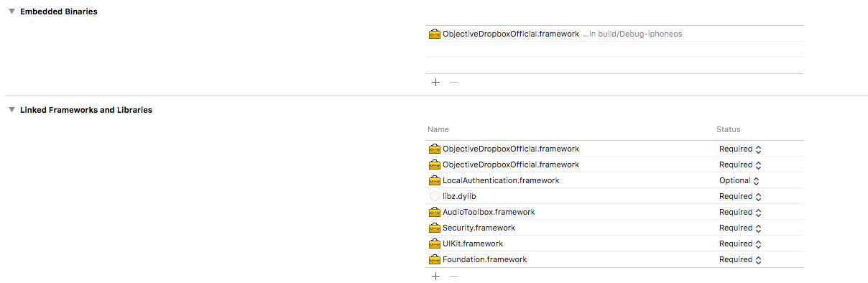This screenshot has height=283, width=868.
Task: Select the libz.dylib name
Action: click(x=459, y=196)
